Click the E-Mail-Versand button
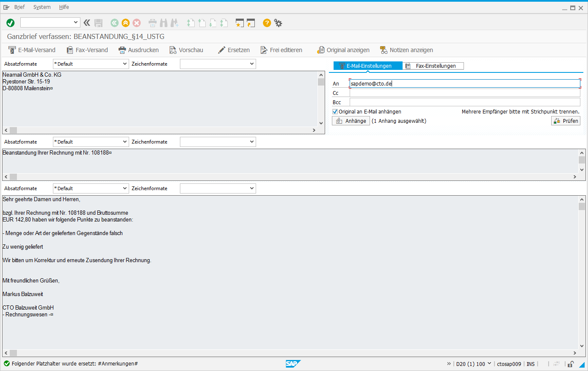The width and height of the screenshot is (588, 371). click(32, 50)
